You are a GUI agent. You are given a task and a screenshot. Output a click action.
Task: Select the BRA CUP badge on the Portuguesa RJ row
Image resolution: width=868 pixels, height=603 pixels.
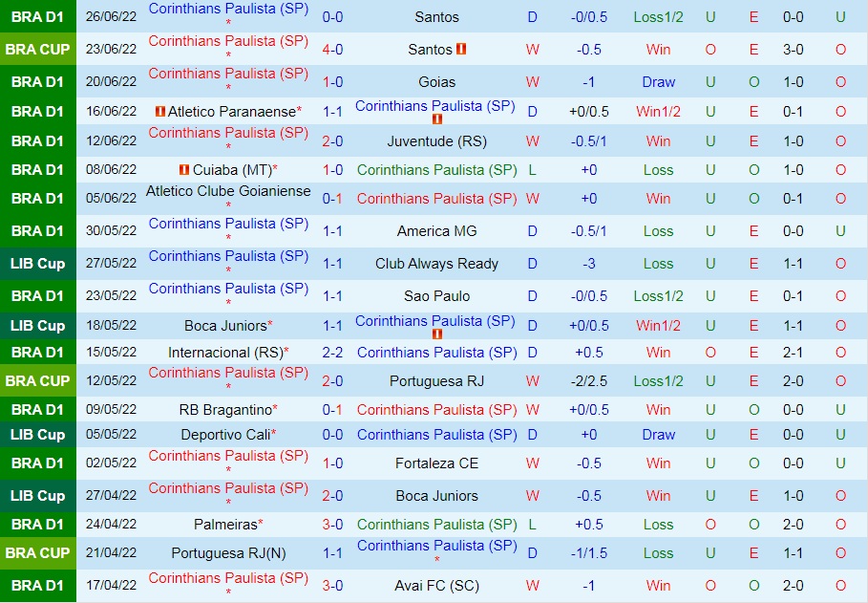(x=37, y=379)
